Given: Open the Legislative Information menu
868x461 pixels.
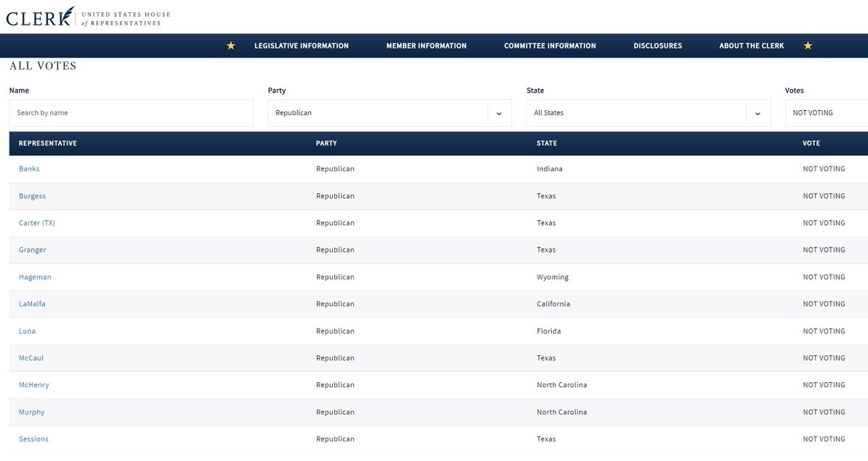Looking at the screenshot, I should point(302,46).
